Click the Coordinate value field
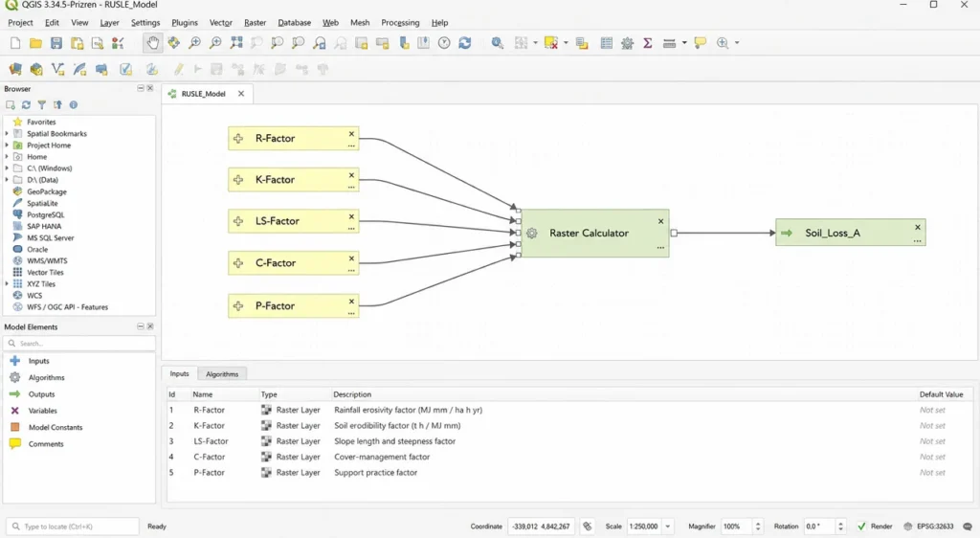The height and width of the screenshot is (538, 980). coord(542,527)
